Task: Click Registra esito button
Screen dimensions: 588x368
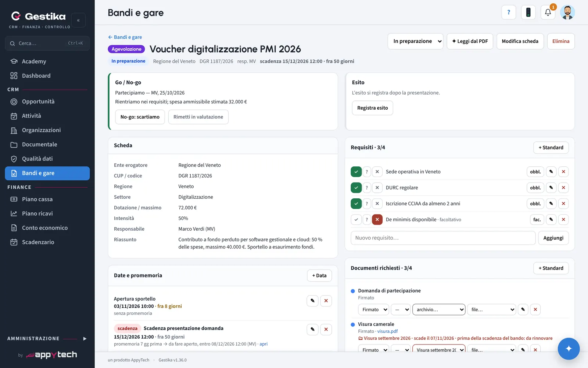Action: (372, 108)
